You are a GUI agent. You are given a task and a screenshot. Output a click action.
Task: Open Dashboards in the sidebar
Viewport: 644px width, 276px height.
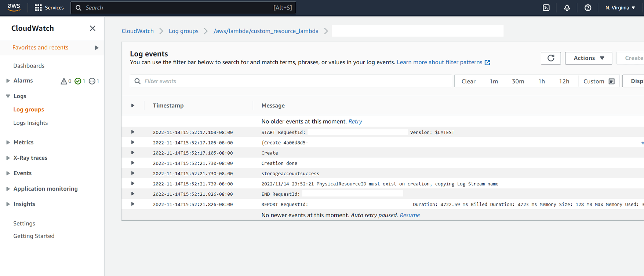[29, 66]
